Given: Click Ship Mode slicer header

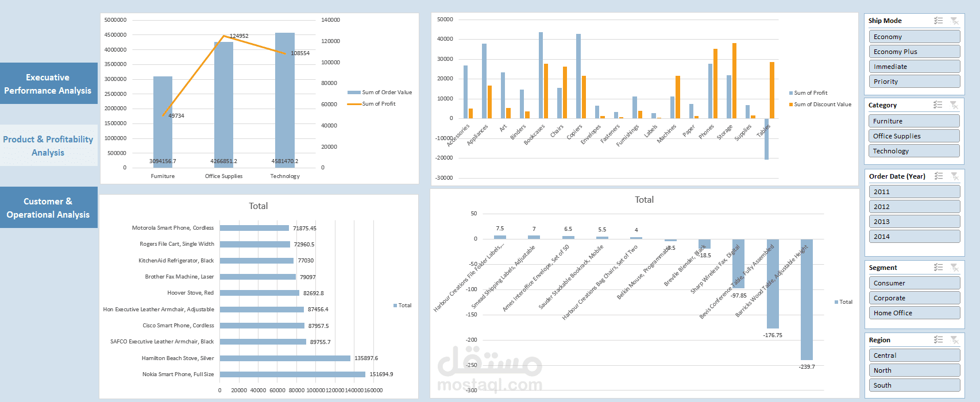Looking at the screenshot, I should click(885, 21).
